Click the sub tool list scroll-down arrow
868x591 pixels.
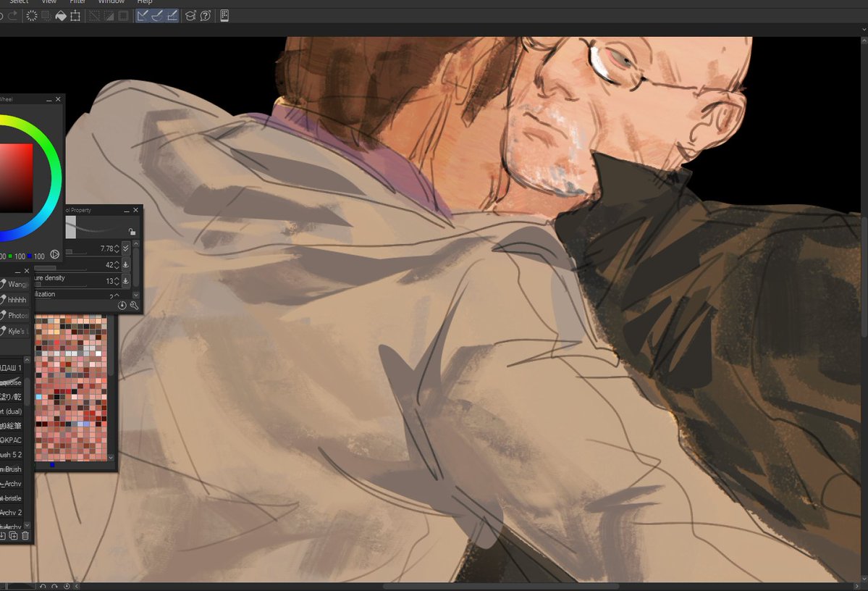click(27, 525)
